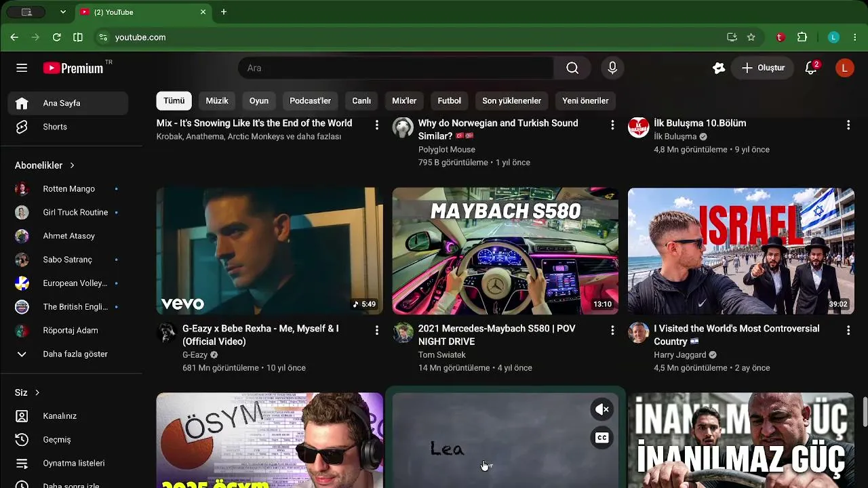Open the notifications bell
This screenshot has height=488, width=868.
click(x=811, y=68)
